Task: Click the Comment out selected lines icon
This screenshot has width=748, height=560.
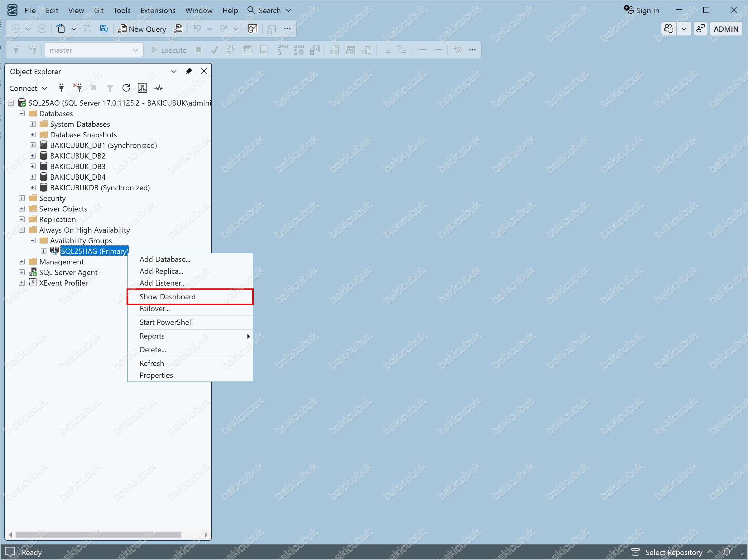Action: point(386,50)
